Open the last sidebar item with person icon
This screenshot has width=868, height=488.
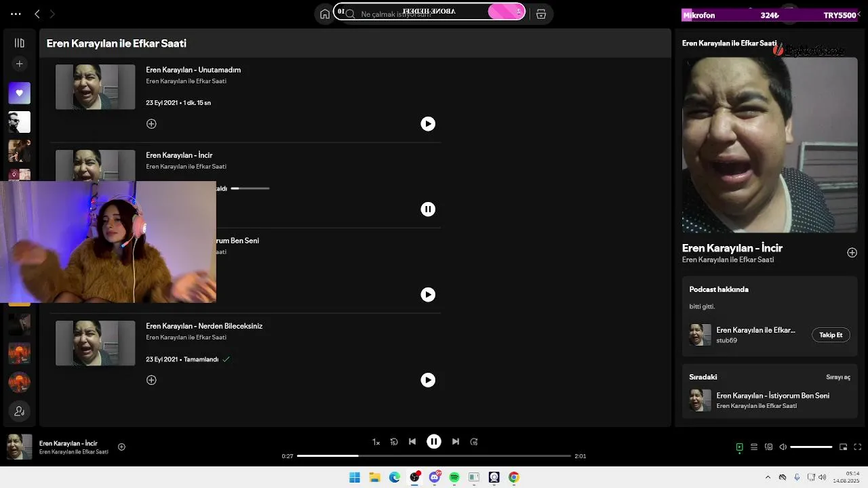[x=20, y=411]
